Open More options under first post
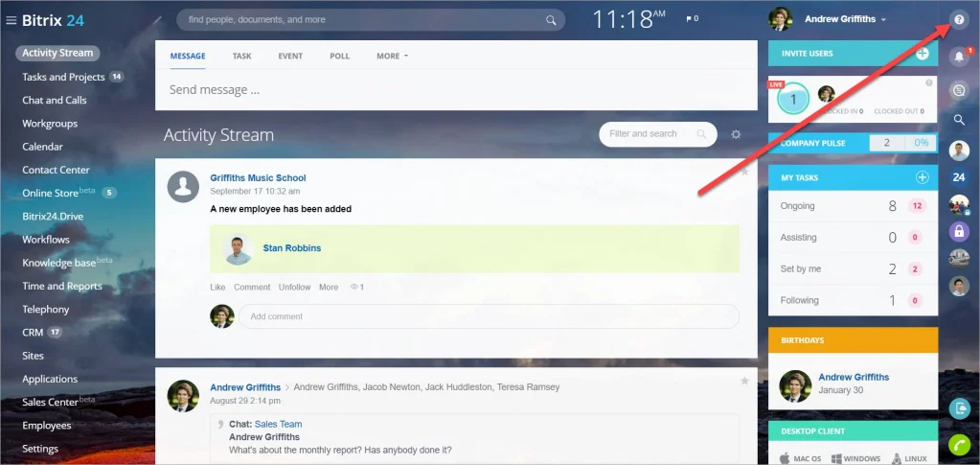This screenshot has width=980, height=465. 329,288
